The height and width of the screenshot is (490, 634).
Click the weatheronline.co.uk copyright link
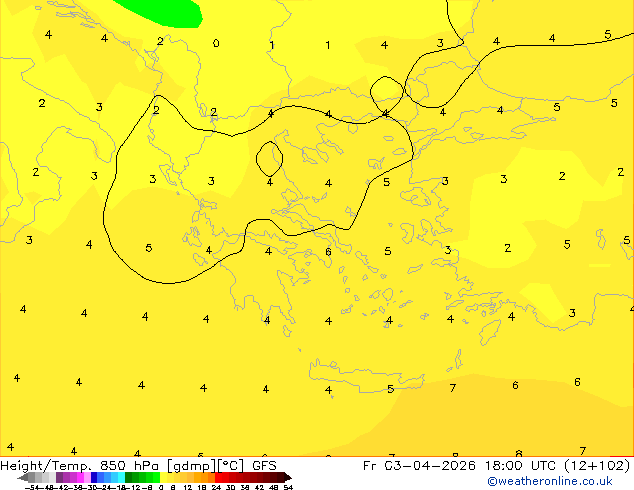(x=549, y=481)
